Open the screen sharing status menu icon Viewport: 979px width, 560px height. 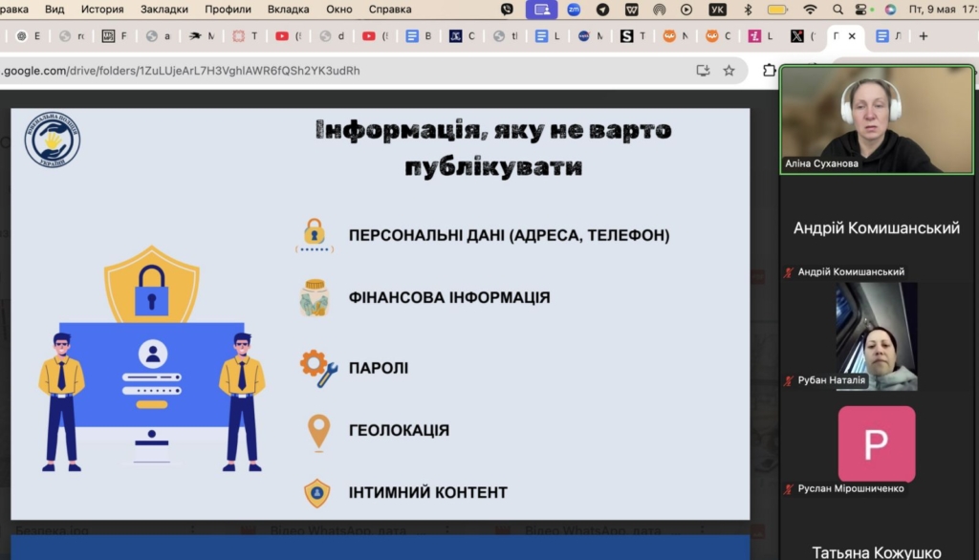541,10
